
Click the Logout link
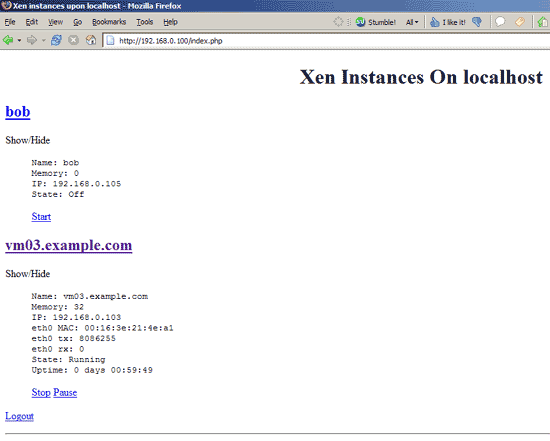click(x=20, y=416)
